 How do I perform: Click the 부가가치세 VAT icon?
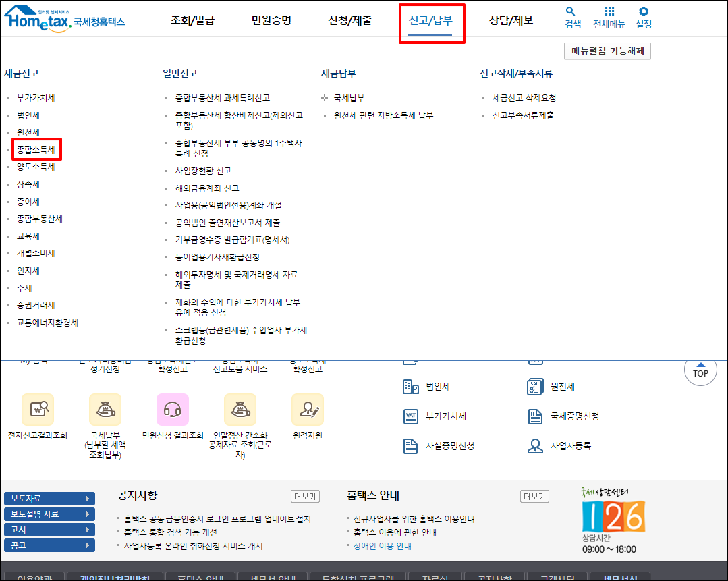coord(410,416)
